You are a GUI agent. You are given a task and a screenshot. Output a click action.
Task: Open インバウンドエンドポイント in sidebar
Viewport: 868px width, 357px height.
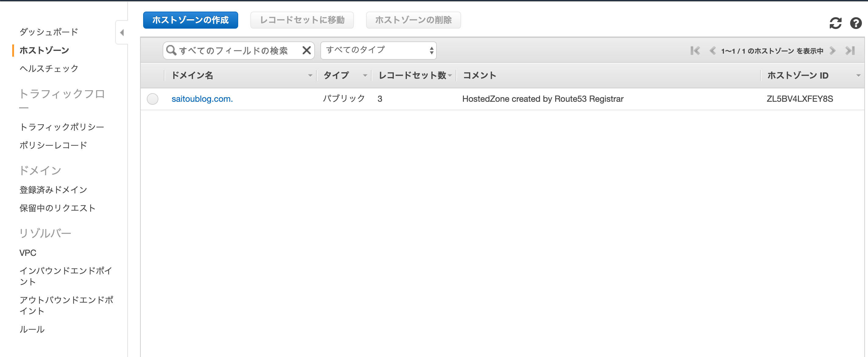tap(66, 276)
